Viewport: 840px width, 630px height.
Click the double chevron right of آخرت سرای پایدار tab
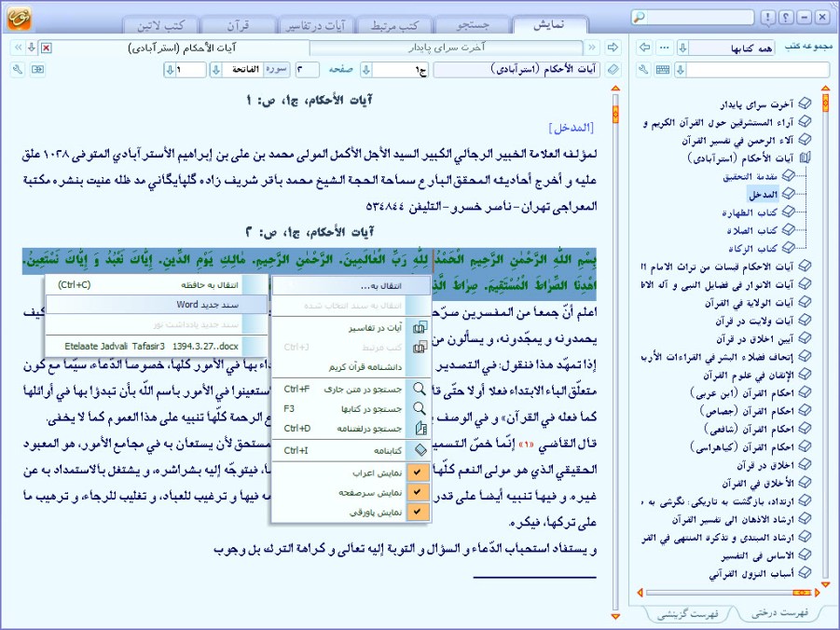592,48
